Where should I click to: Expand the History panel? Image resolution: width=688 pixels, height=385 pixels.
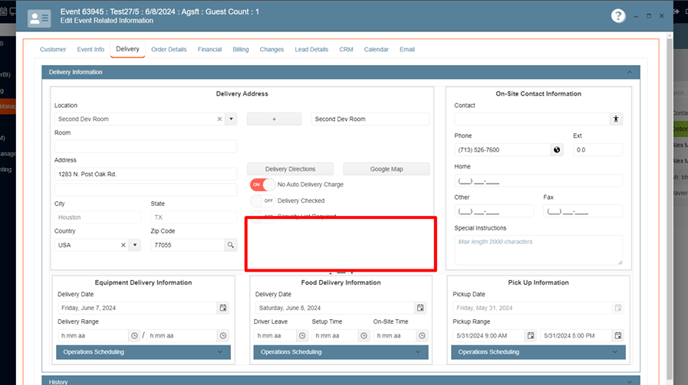(x=340, y=381)
